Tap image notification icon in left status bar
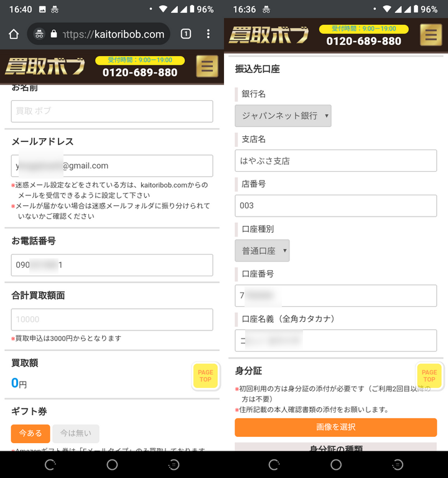The height and width of the screenshot is (478, 448). [43, 9]
